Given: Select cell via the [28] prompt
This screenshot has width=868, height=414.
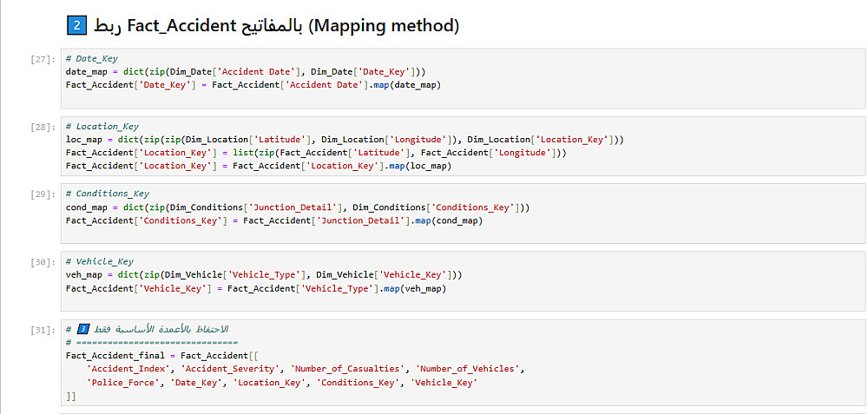Looking at the screenshot, I should (x=41, y=127).
